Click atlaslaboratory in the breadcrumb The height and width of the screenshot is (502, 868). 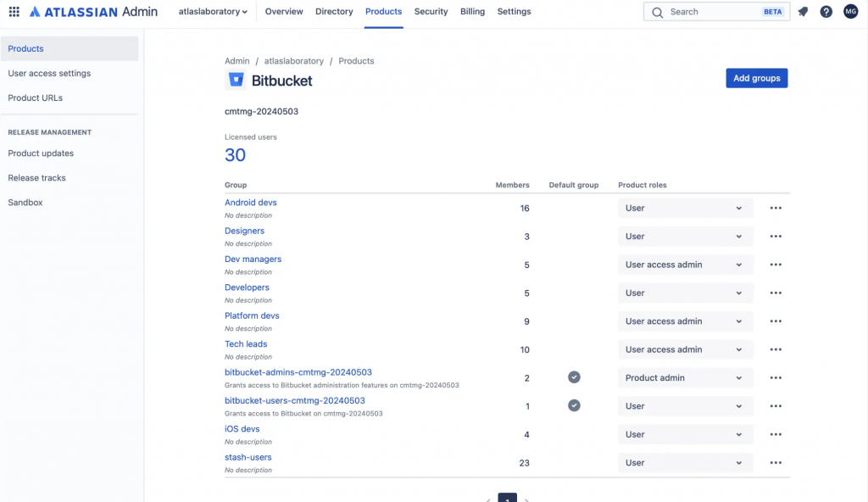[293, 61]
